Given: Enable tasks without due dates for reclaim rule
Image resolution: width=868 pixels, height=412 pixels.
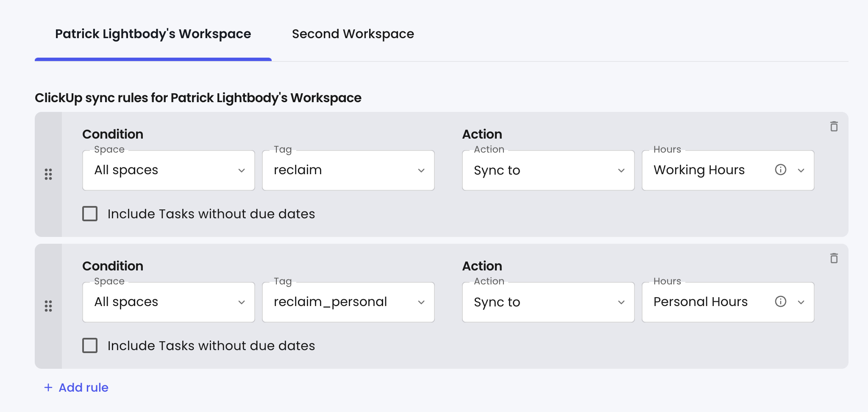Looking at the screenshot, I should 90,214.
